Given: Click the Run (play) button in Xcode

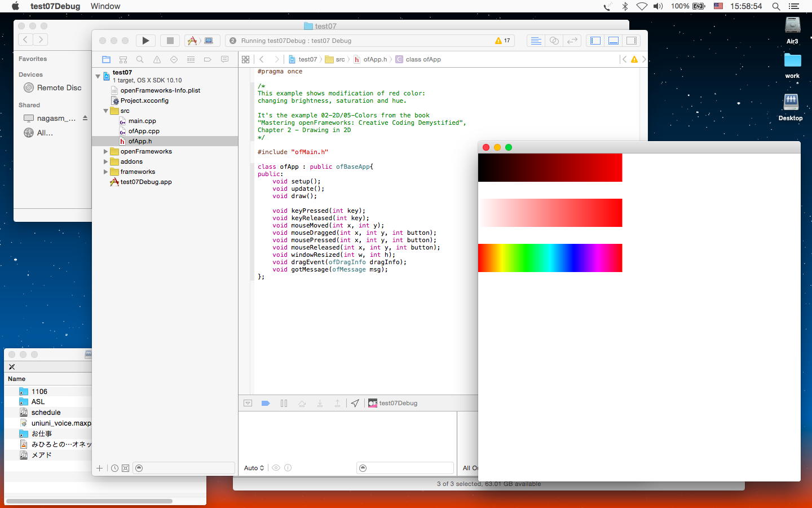Looking at the screenshot, I should tap(145, 41).
